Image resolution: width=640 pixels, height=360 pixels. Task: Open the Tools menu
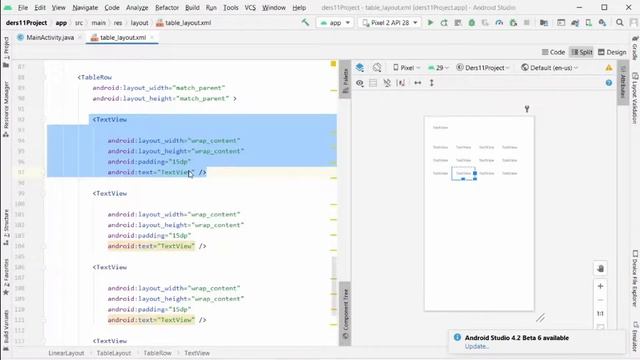click(231, 7)
